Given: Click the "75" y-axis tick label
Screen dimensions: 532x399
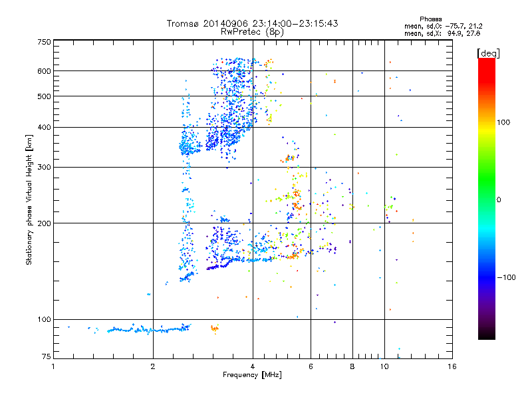Looking at the screenshot, I should 47,356.
